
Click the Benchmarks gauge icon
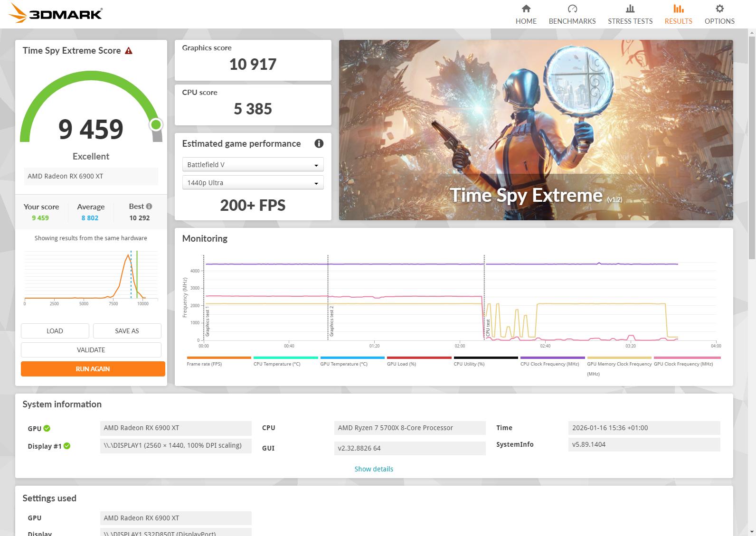(572, 9)
